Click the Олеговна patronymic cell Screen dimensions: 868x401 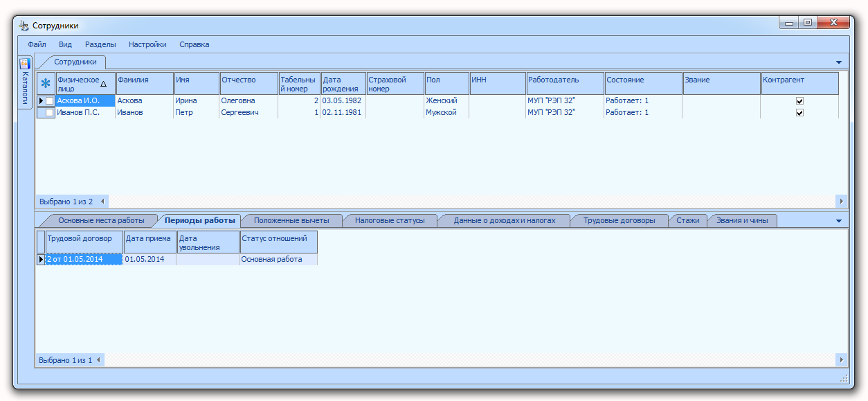coord(248,101)
